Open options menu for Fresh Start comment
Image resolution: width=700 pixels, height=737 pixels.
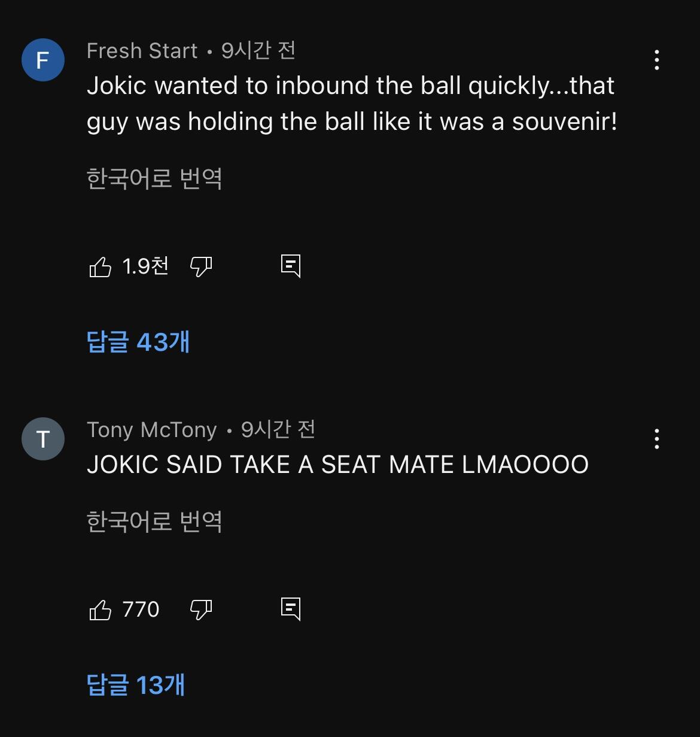(x=657, y=60)
